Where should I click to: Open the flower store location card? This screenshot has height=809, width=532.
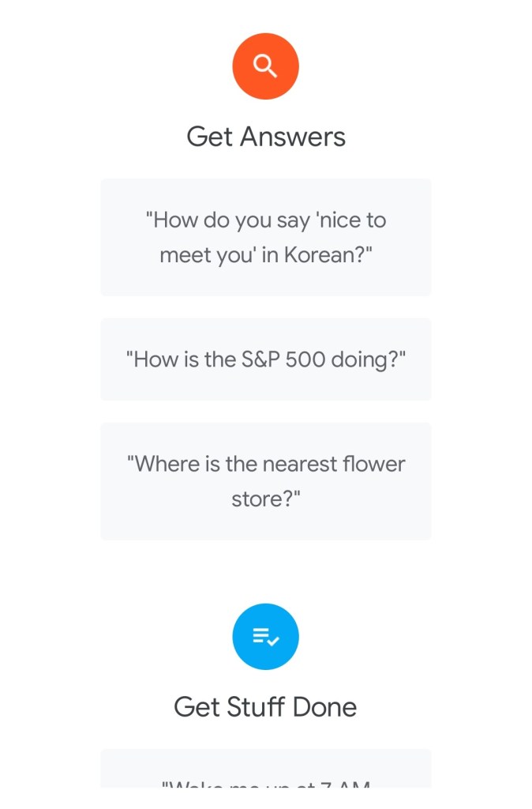265,481
